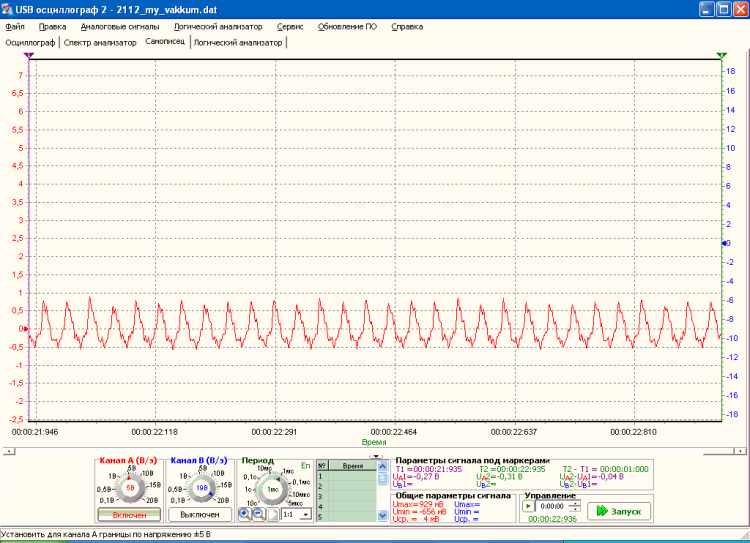Select row 3 in the marker table
Screen dimensions: 750x543
[x=347, y=497]
